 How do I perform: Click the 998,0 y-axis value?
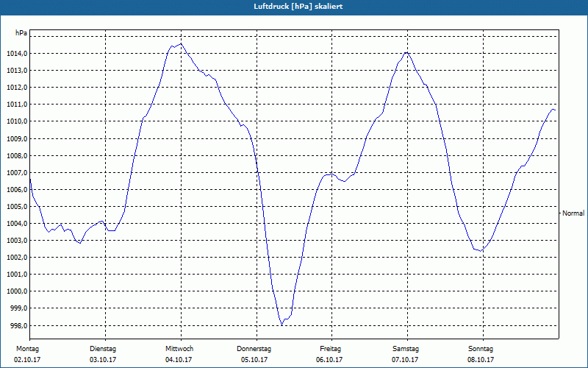tap(18, 325)
